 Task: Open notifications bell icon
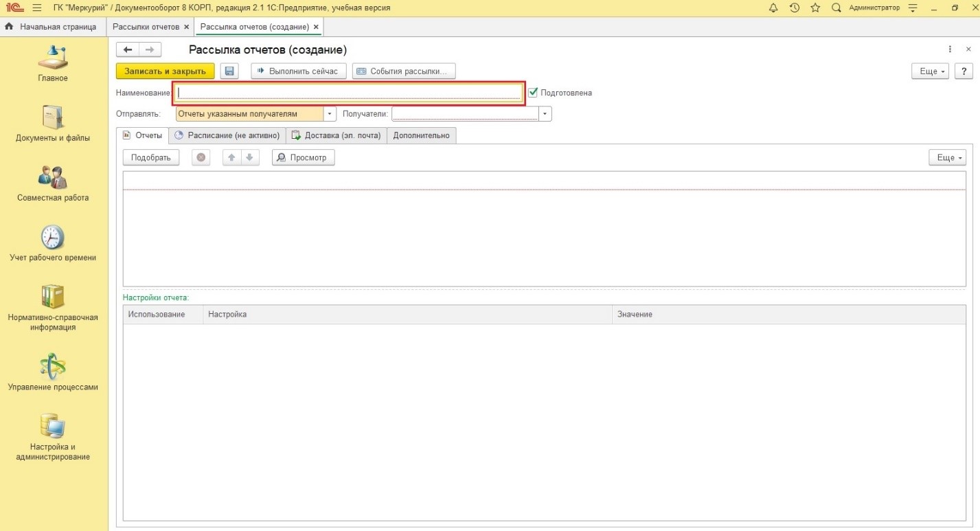pyautogui.click(x=774, y=8)
